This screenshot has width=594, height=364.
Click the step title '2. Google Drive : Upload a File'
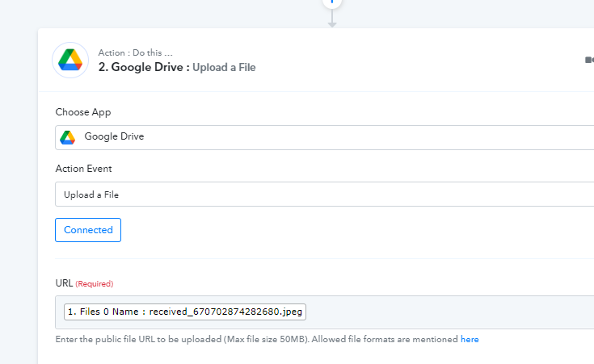177,67
